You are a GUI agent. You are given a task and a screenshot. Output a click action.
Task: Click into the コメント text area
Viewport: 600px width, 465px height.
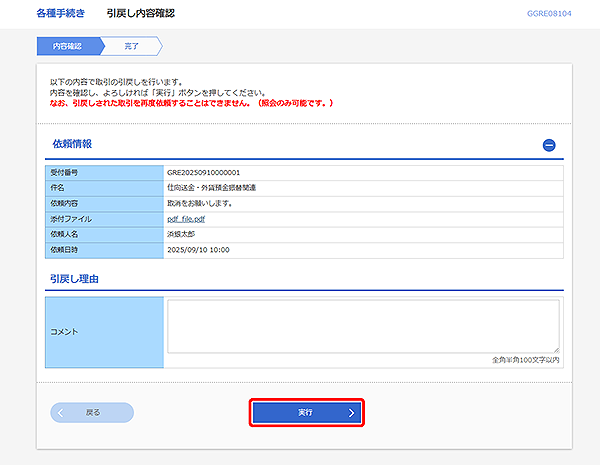click(x=363, y=326)
